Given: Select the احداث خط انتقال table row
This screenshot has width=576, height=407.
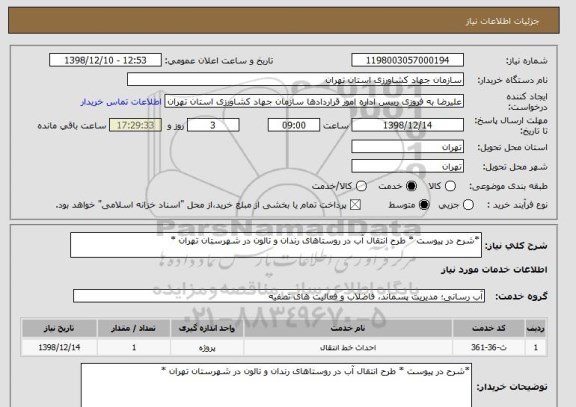Looking at the screenshot, I should coord(284,347).
